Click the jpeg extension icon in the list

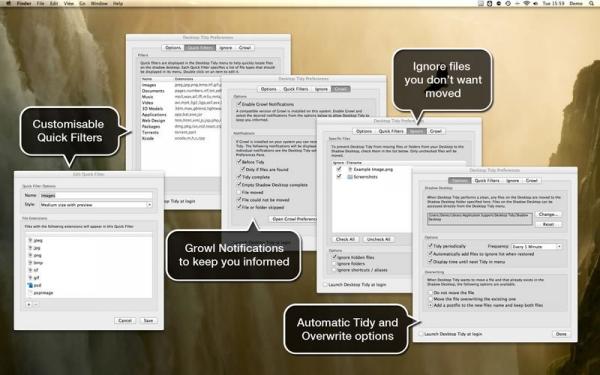[x=30, y=240]
